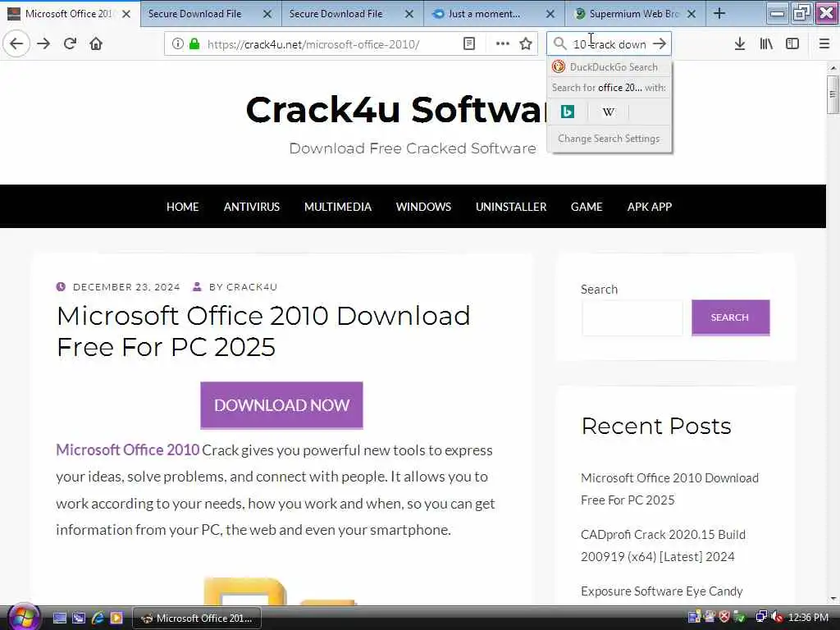Click Show Desktop quick launch icon

[59, 618]
